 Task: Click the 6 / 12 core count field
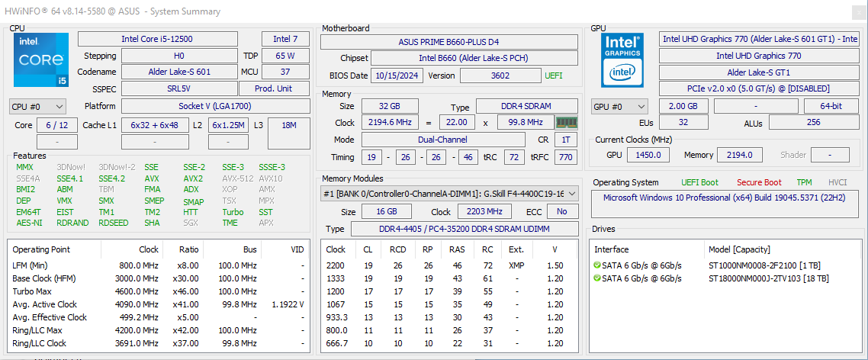pos(57,125)
